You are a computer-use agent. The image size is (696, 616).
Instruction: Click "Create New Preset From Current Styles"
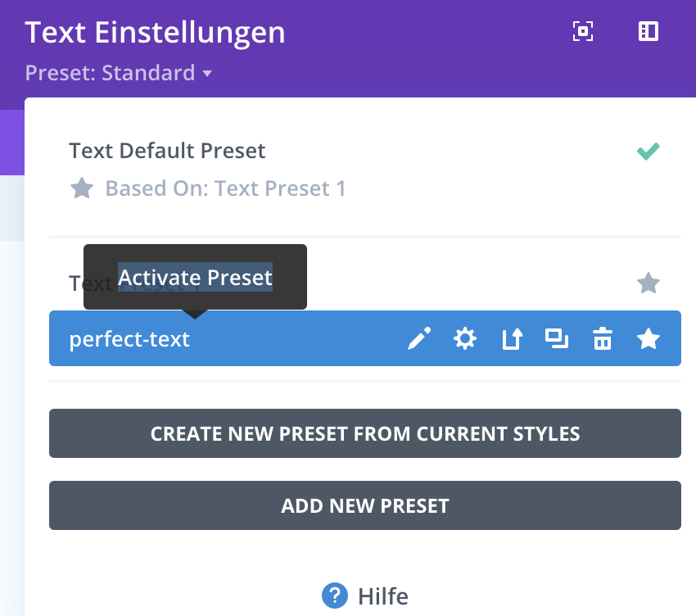point(365,433)
